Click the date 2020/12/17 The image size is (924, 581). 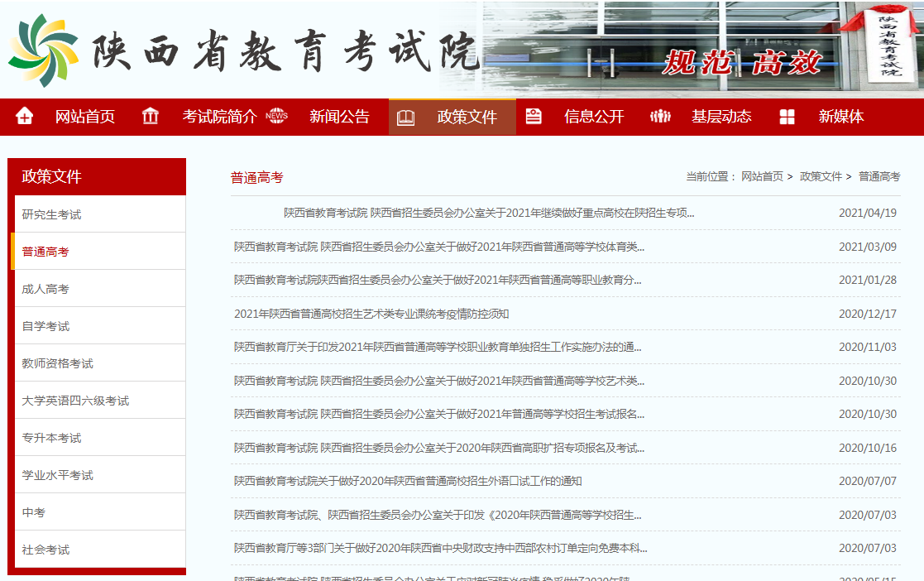tap(868, 314)
